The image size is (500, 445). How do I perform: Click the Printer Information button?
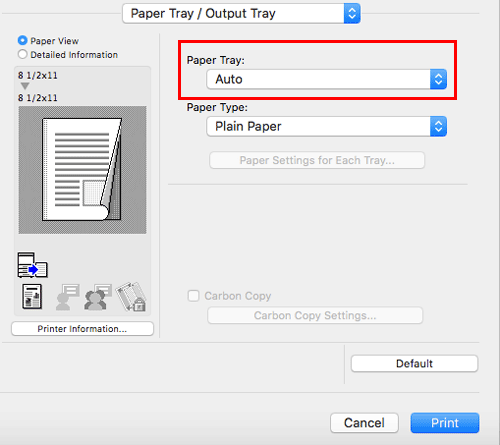[x=82, y=329]
